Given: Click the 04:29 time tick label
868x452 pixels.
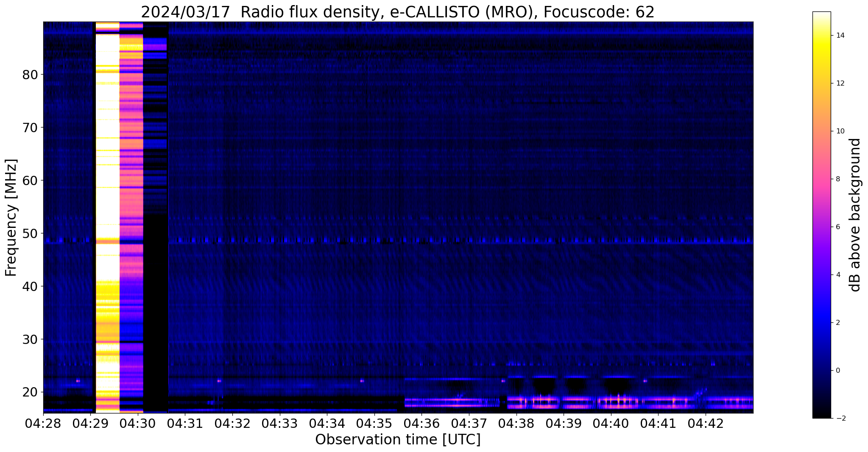Looking at the screenshot, I should coord(90,423).
